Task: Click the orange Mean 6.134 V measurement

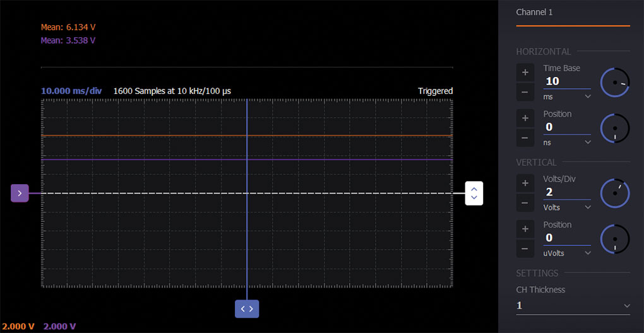Action: click(x=68, y=28)
